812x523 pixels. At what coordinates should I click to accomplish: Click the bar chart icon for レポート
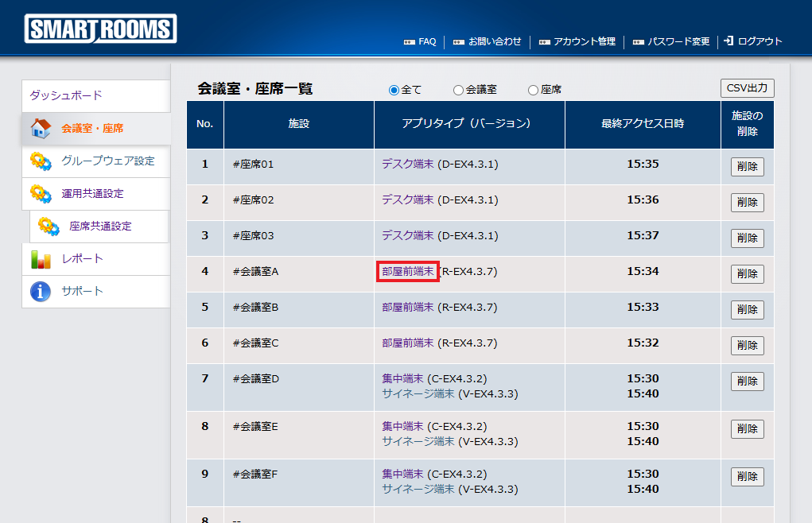point(41,259)
